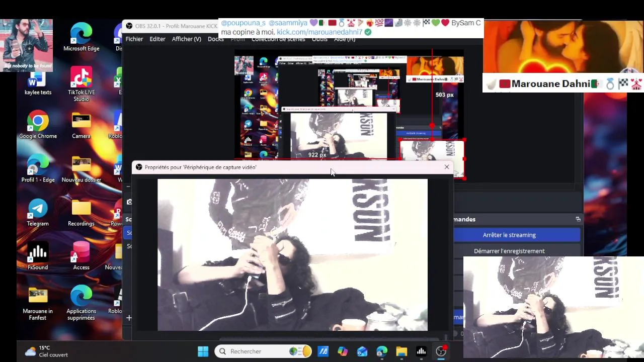
Task: Switch to FxSound in the taskbar
Action: coord(421,351)
